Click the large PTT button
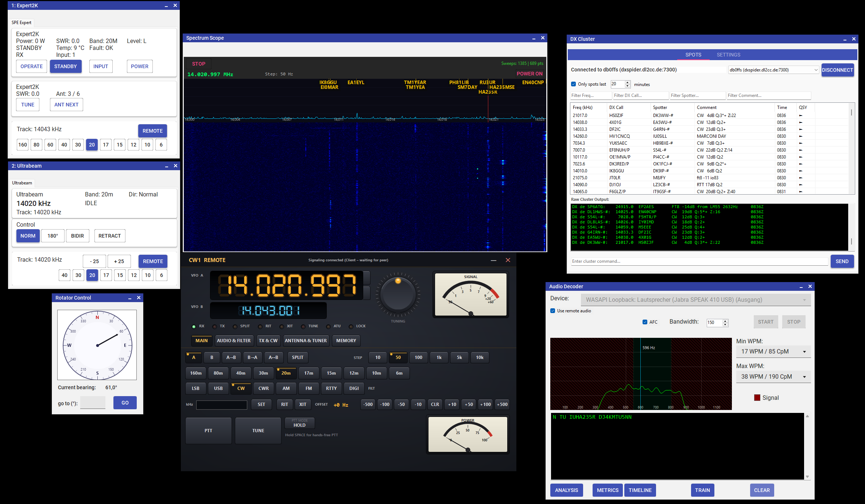This screenshot has width=865, height=504. coord(208,431)
